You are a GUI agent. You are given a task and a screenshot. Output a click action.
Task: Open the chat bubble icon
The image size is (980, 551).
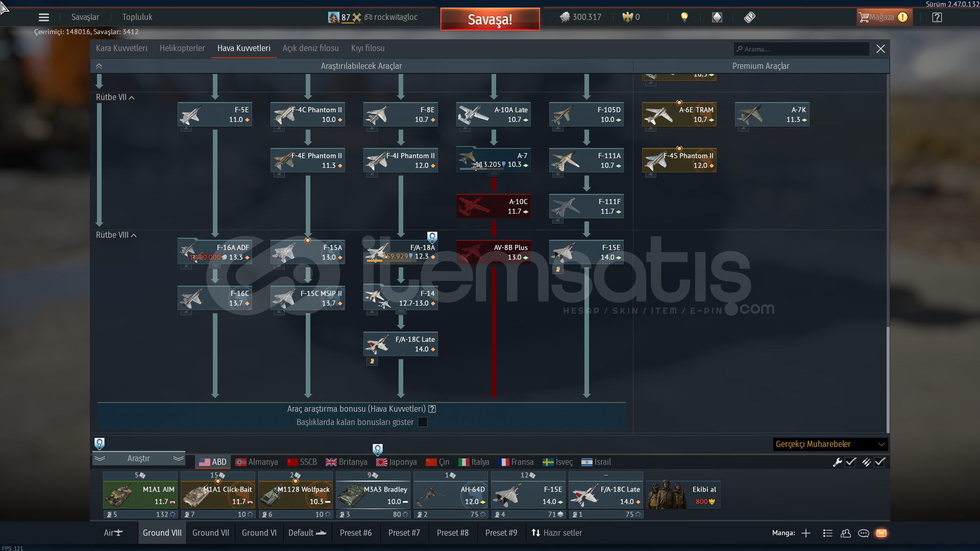pyautogui.click(x=864, y=533)
